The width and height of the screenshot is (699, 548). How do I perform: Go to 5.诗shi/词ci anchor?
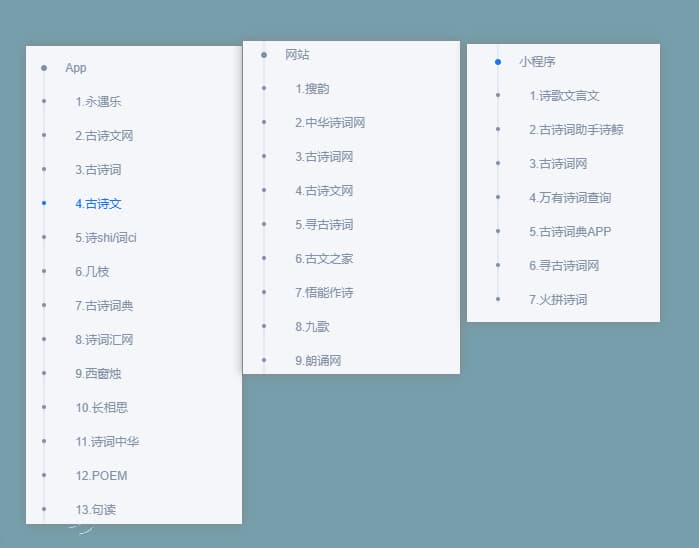pyautogui.click(x=105, y=238)
